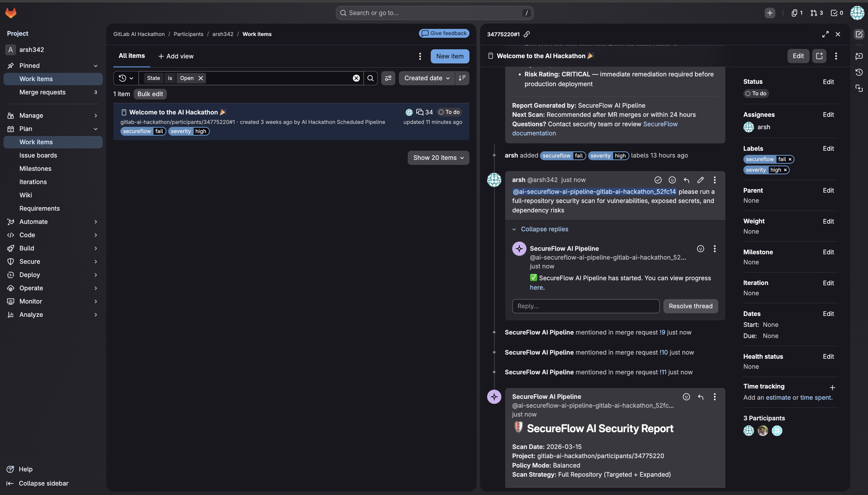The image size is (868, 495).
Task: Resolve thread via checkmark icon on arsh's comment
Action: click(x=658, y=180)
